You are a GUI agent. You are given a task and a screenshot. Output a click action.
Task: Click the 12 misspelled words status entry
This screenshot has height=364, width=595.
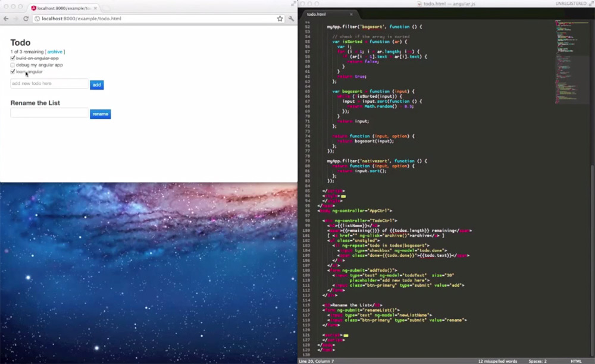coord(497,362)
